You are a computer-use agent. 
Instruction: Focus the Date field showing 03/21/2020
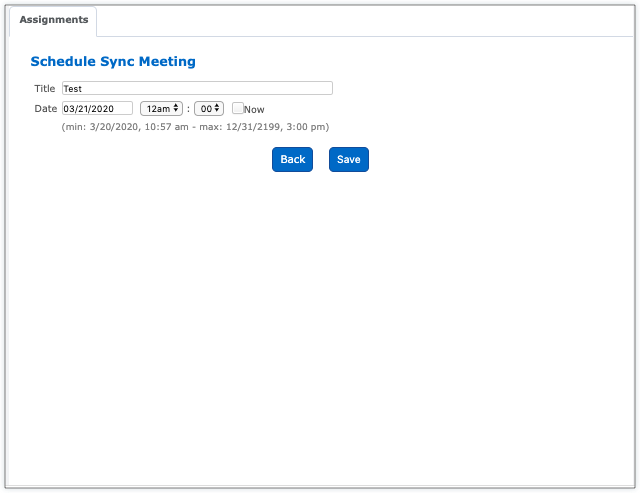click(x=97, y=108)
